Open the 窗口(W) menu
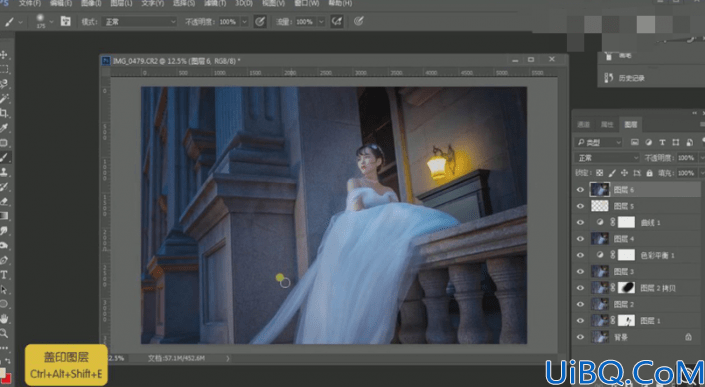Image resolution: width=705 pixels, height=387 pixels. pyautogui.click(x=307, y=3)
